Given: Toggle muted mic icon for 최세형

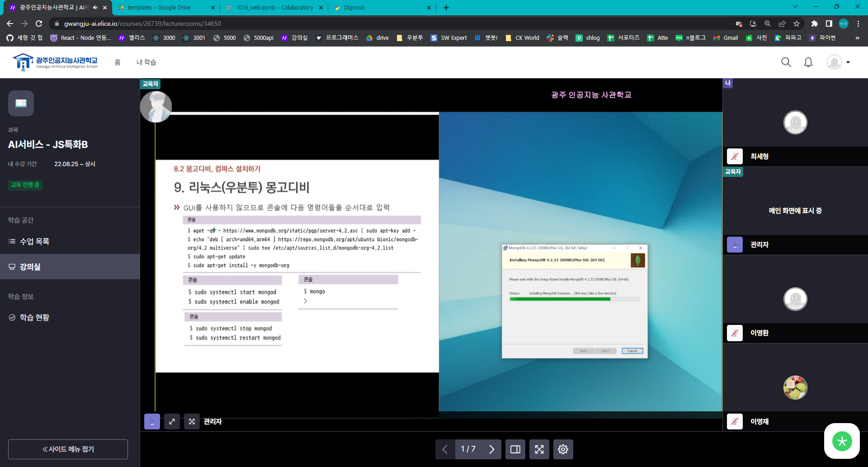Looking at the screenshot, I should 735,156.
